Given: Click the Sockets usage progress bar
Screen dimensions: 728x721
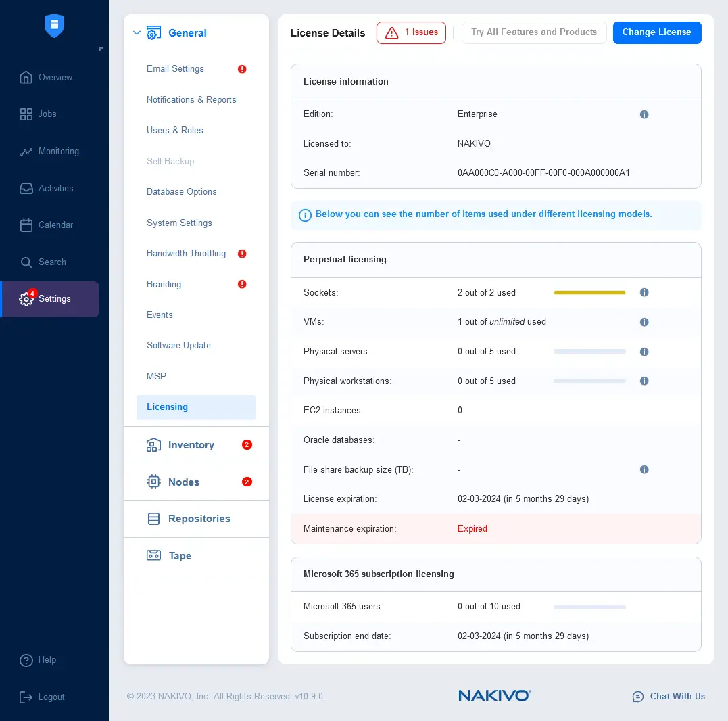Looking at the screenshot, I should coord(589,293).
